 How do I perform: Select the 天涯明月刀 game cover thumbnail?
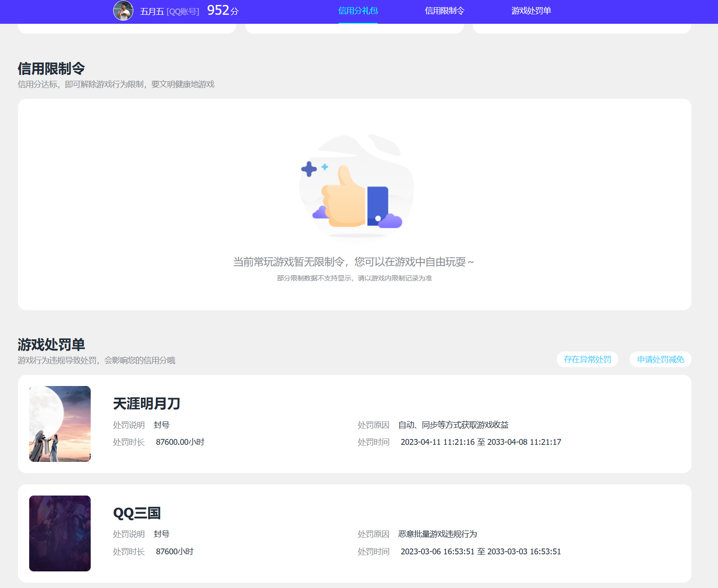click(60, 424)
